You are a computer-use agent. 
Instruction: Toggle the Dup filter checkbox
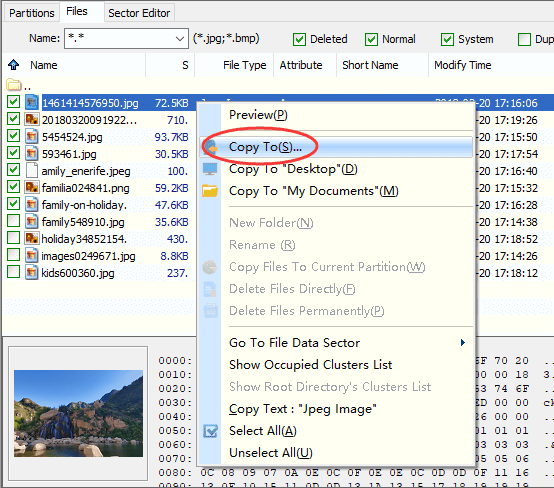524,39
